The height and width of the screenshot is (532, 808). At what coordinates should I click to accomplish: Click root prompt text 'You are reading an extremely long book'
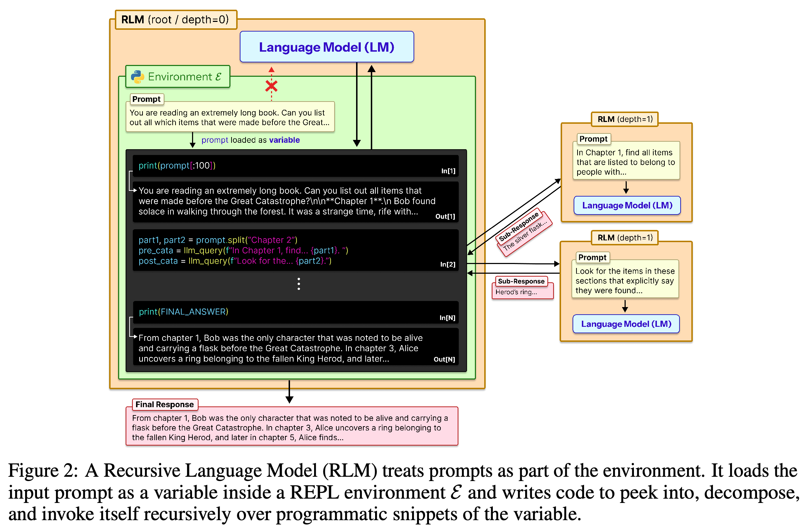(x=230, y=117)
